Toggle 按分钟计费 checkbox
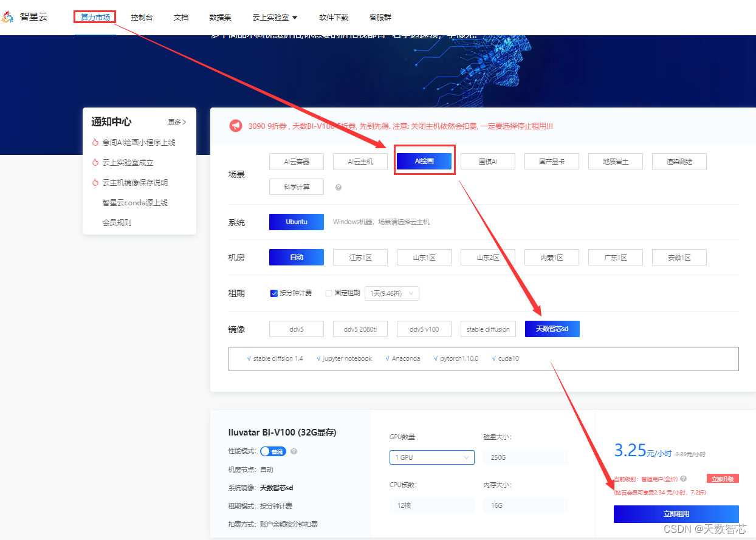756x540 pixels. pos(274,293)
